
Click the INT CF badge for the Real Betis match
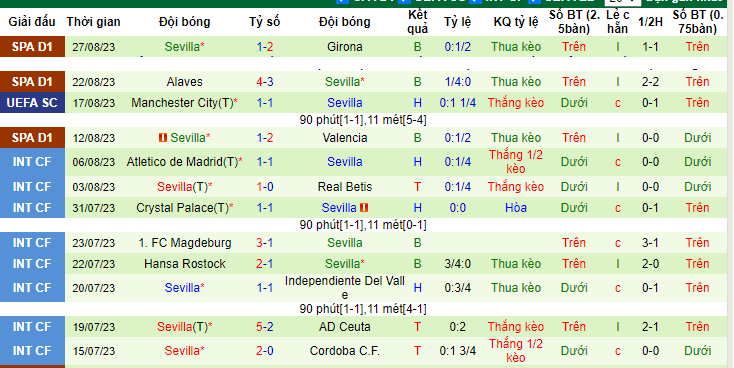(x=32, y=186)
